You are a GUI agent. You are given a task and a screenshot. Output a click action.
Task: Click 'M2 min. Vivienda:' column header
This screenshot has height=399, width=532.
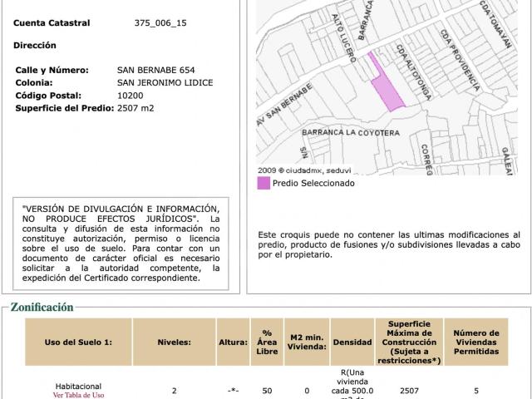click(x=307, y=342)
